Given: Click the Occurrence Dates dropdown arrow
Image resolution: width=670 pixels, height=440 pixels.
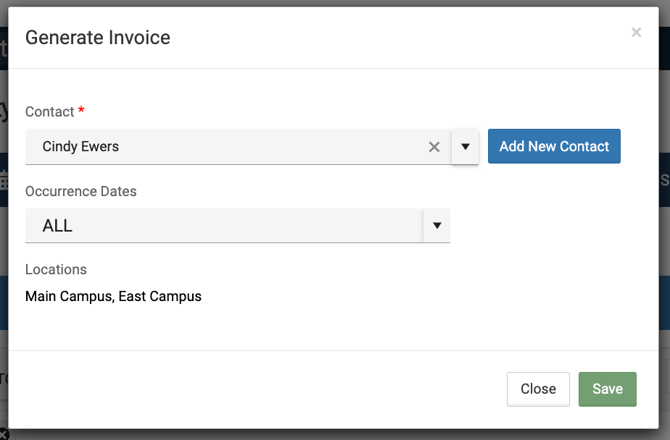Looking at the screenshot, I should point(437,226).
